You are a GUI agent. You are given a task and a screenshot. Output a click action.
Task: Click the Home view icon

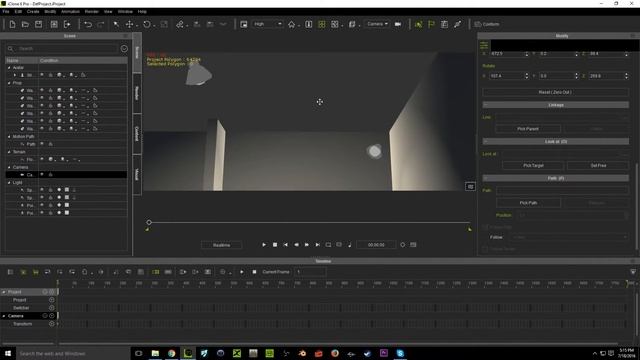[x=291, y=24]
